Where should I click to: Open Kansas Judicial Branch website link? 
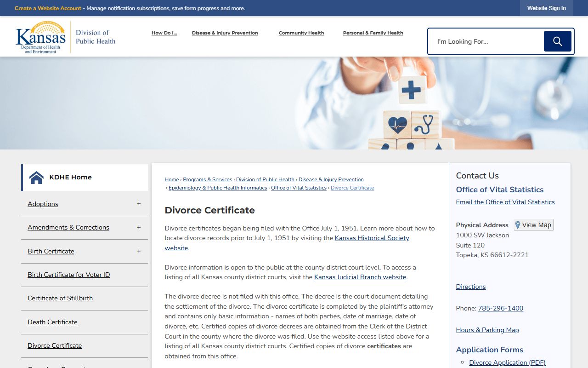(360, 277)
